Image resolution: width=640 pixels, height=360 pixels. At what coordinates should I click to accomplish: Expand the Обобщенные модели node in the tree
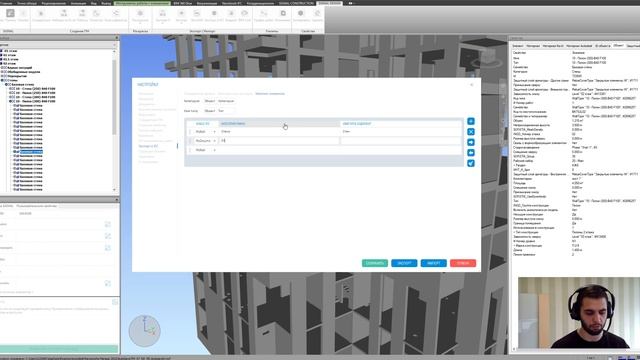[x=2, y=72]
